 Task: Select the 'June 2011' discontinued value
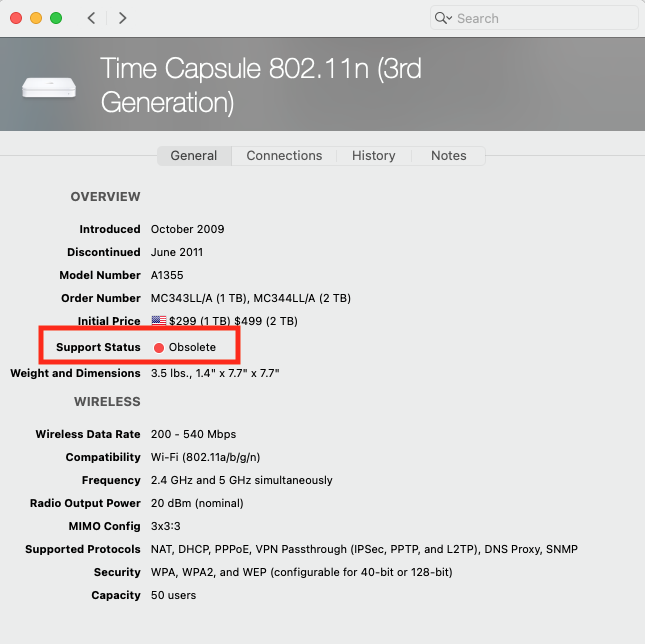coord(177,252)
